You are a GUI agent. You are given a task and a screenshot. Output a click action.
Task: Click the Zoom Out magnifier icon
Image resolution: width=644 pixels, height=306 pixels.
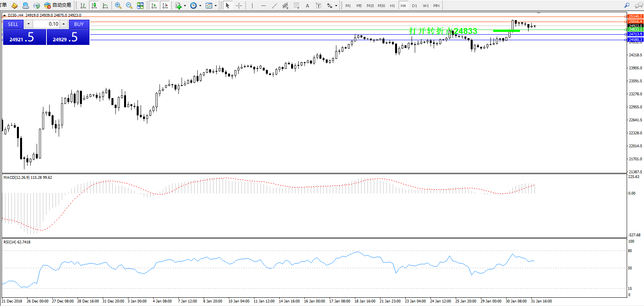pos(129,6)
